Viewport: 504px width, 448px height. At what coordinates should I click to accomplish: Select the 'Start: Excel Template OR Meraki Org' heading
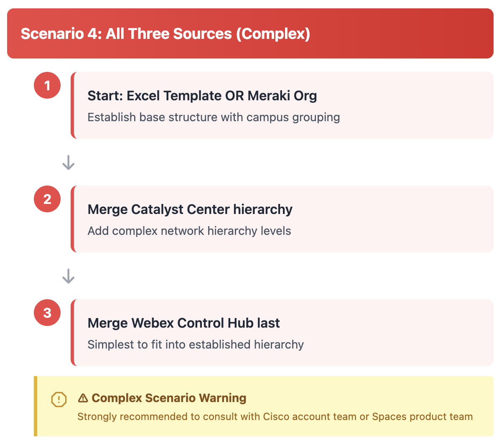[x=202, y=96]
